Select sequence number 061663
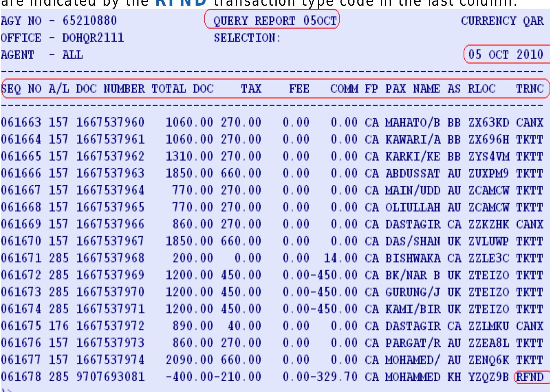The width and height of the screenshot is (550, 392). click(x=21, y=123)
